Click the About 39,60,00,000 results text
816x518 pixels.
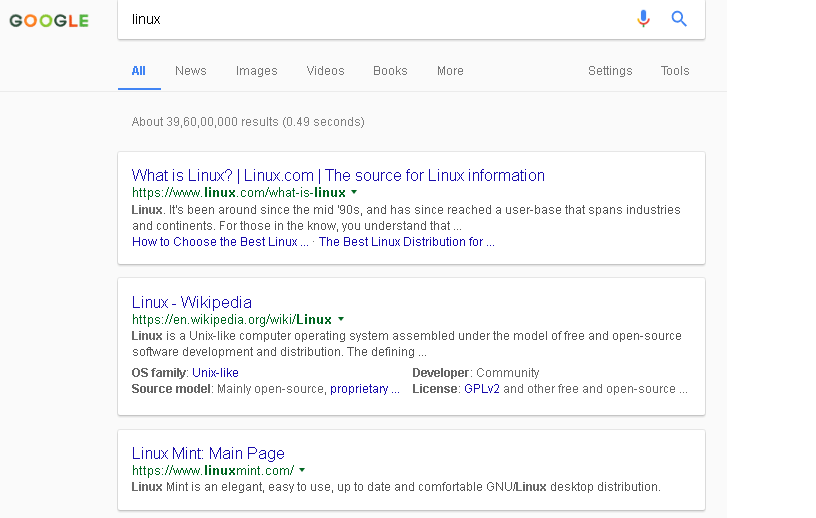[248, 122]
